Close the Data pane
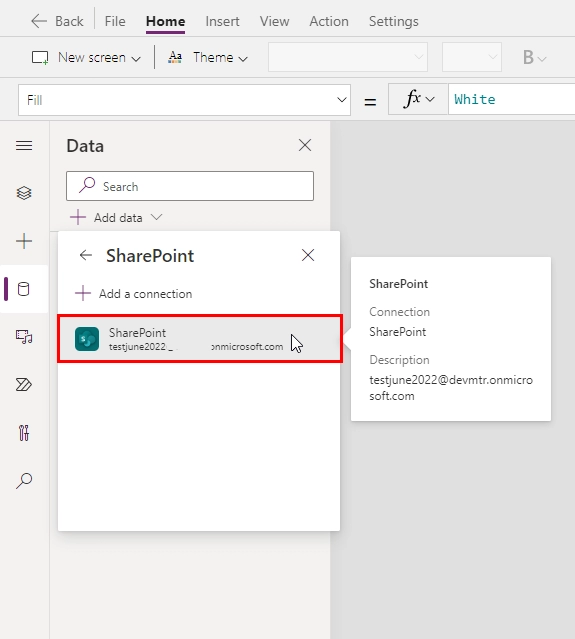Image resolution: width=575 pixels, height=639 pixels. tap(305, 145)
